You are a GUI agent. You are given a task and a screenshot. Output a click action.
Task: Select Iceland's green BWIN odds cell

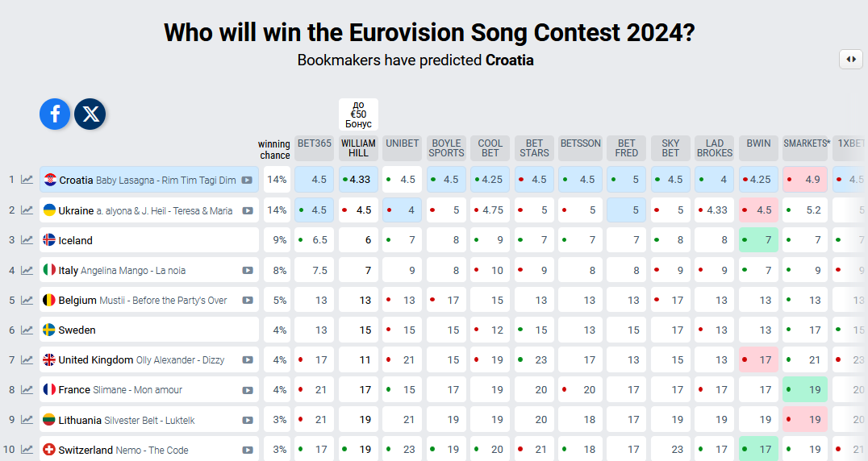pos(758,240)
